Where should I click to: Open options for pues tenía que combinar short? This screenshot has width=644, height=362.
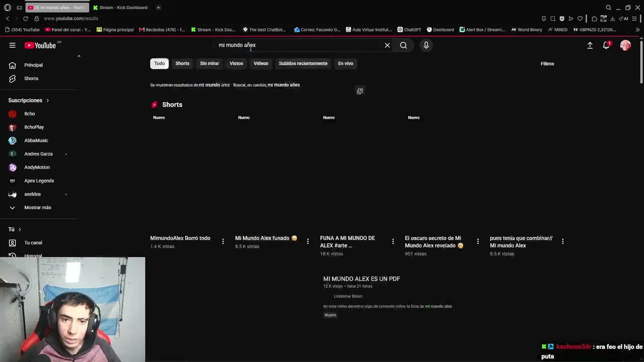coord(562,241)
